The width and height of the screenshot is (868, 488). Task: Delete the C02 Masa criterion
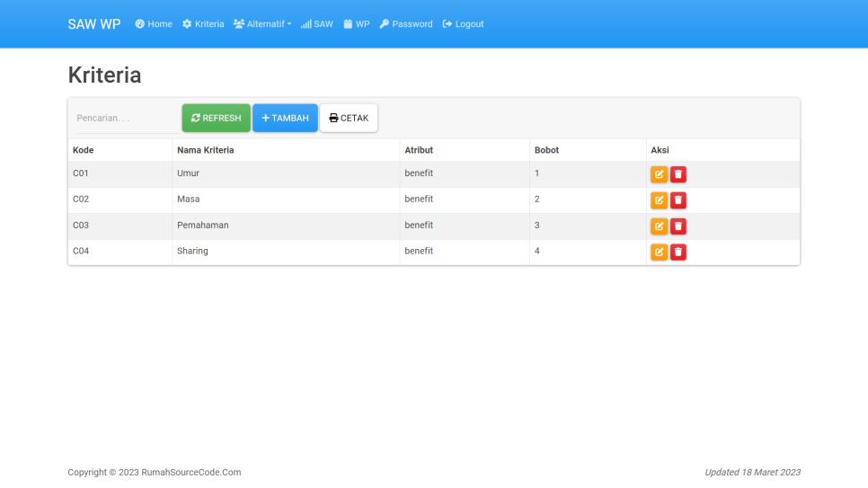pos(678,200)
